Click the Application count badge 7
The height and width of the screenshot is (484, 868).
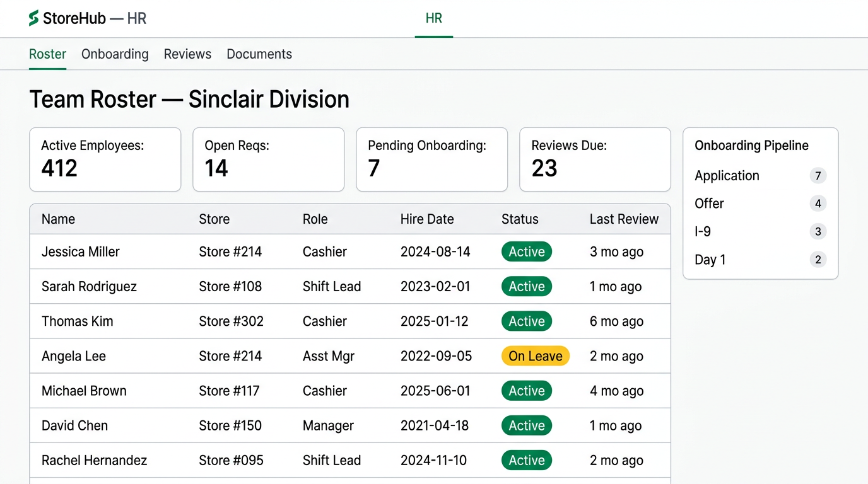tap(818, 176)
